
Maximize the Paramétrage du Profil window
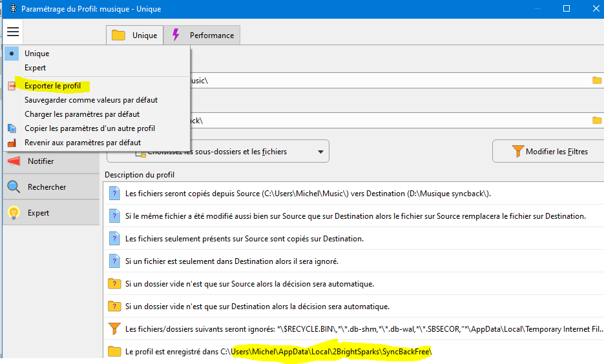click(x=567, y=8)
